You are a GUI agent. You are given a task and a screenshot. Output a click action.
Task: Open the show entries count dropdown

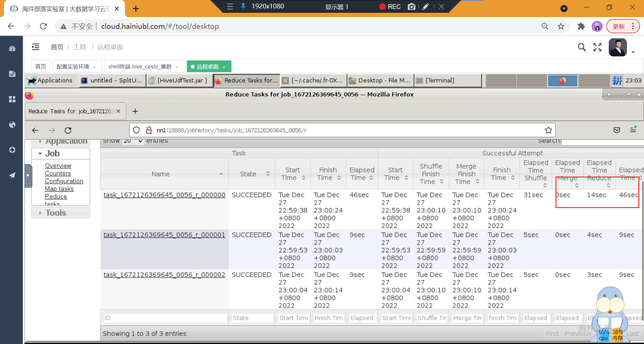(x=133, y=141)
